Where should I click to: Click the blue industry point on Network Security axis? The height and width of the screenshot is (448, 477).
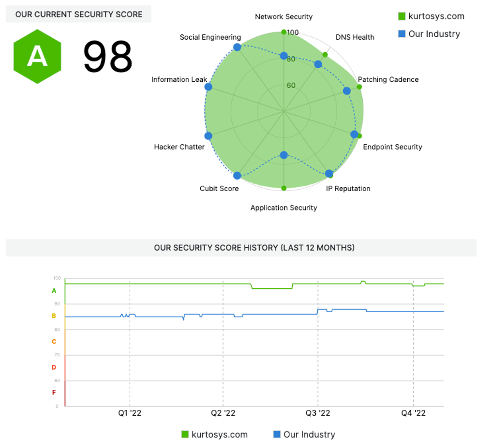click(x=283, y=56)
